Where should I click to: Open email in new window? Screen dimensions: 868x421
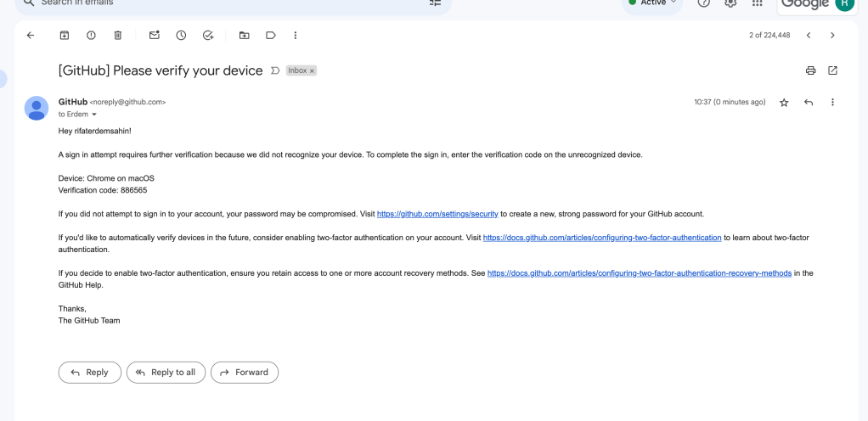point(832,70)
